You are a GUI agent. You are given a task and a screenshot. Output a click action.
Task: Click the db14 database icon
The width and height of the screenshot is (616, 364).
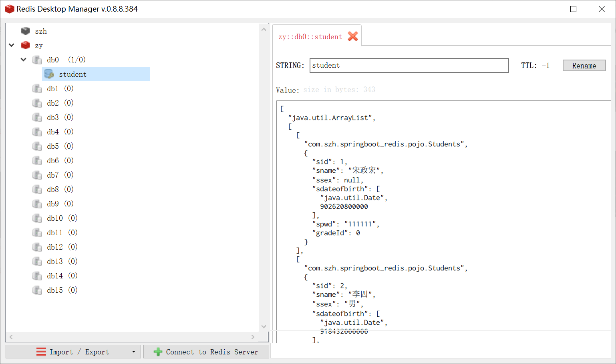[37, 276]
